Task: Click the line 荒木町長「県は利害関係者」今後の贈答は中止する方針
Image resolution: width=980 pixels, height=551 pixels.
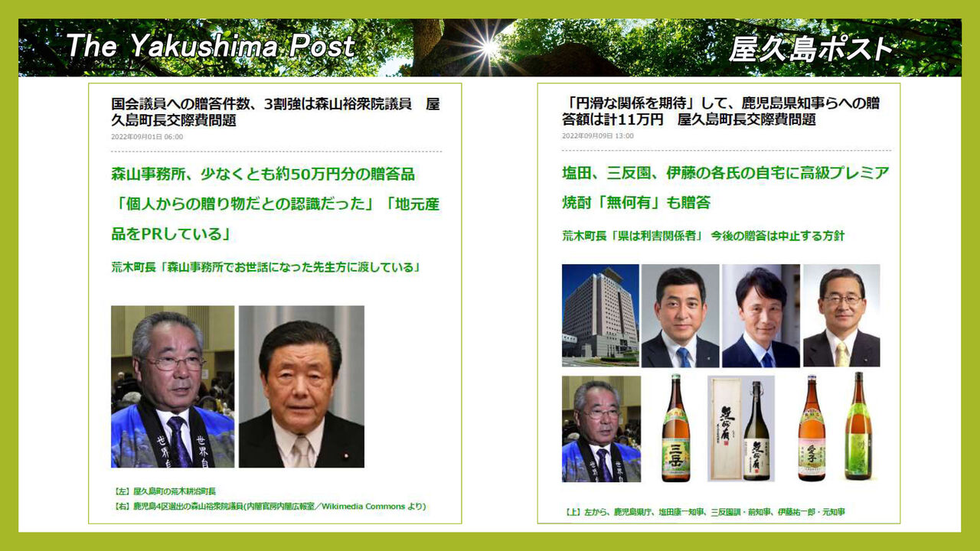Action: (x=703, y=236)
